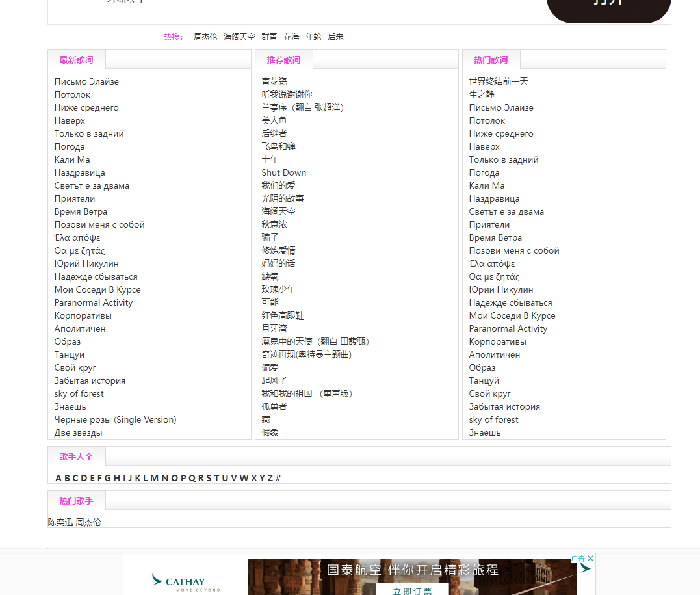The image size is (700, 595).
Task: Open Кали Ма in 最新歌词 list
Action: pos(72,159)
